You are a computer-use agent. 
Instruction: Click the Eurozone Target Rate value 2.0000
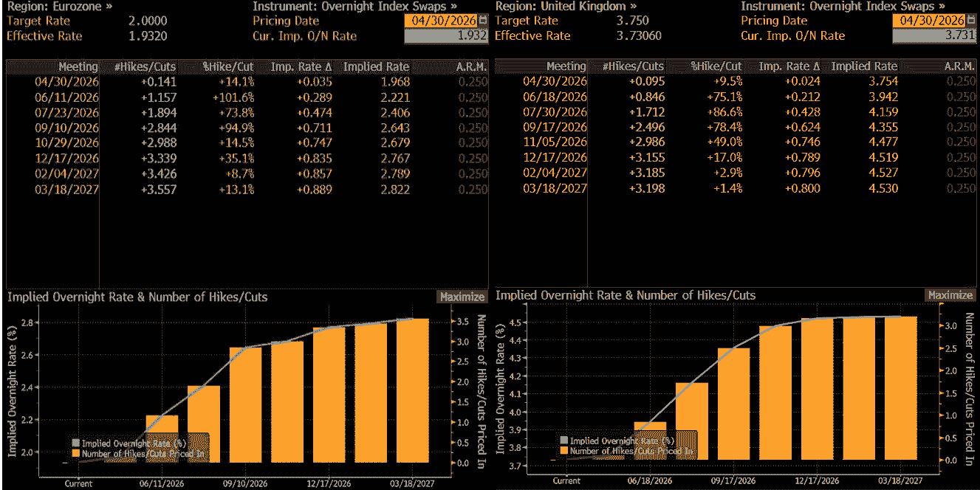[x=148, y=21]
